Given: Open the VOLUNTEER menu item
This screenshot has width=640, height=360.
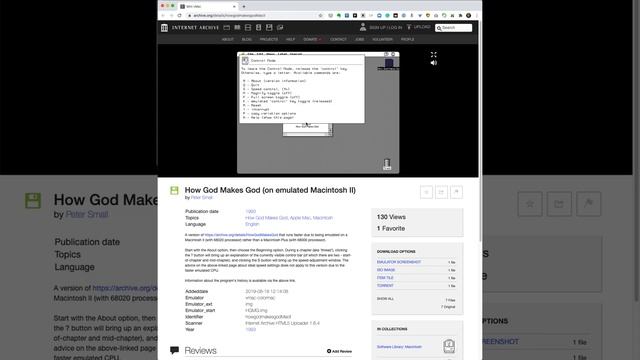Looking at the screenshot, I should [x=382, y=40].
